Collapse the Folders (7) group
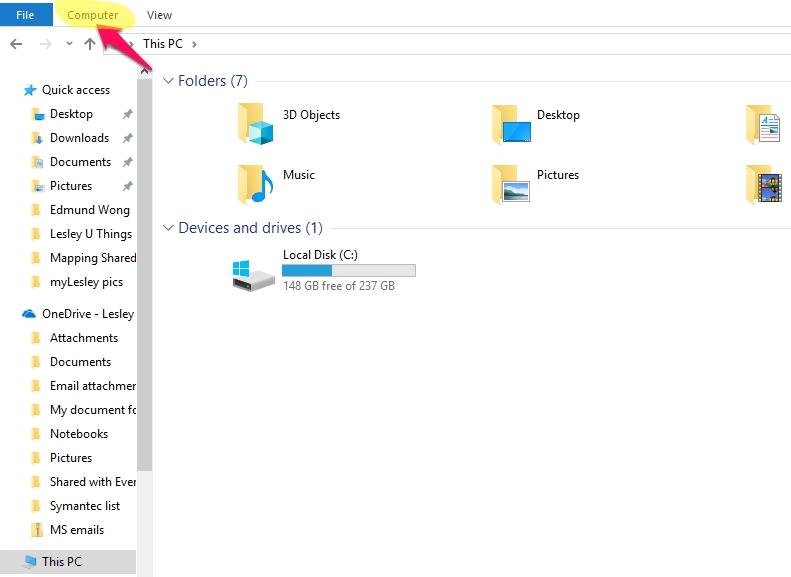The width and height of the screenshot is (791, 577). [x=168, y=81]
